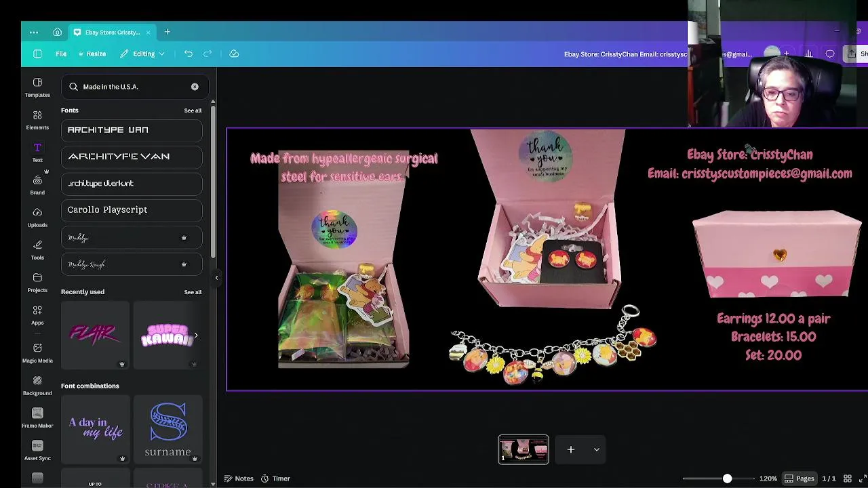Click the 120% zoom value

coord(768,479)
